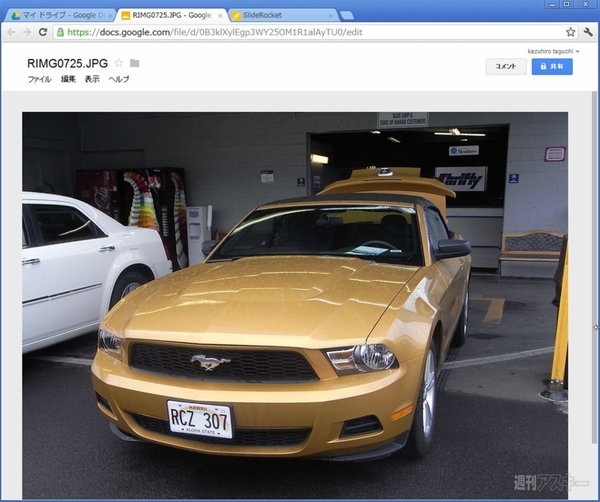Screen dimensions: 600x502
Task: Open a new browser tab
Action: [347, 15]
